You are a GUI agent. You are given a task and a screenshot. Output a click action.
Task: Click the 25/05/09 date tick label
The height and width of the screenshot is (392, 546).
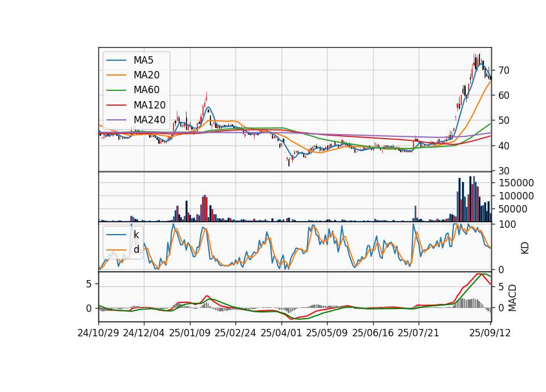click(x=327, y=333)
